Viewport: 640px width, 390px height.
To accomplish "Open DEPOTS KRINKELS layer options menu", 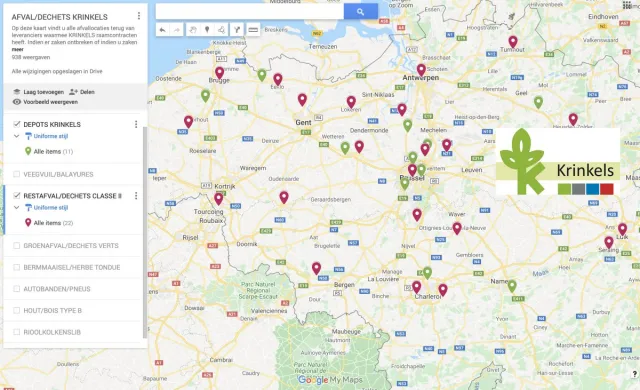I will [136, 124].
